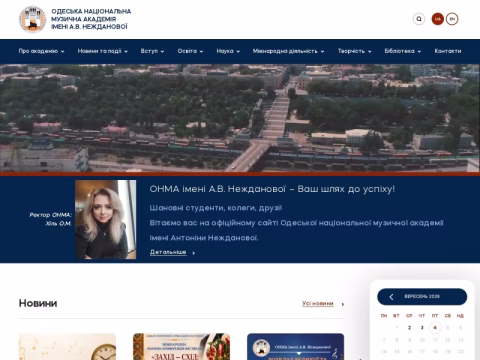Click the arrow next to Усі новини
The image size is (480, 360).
[x=343, y=304]
